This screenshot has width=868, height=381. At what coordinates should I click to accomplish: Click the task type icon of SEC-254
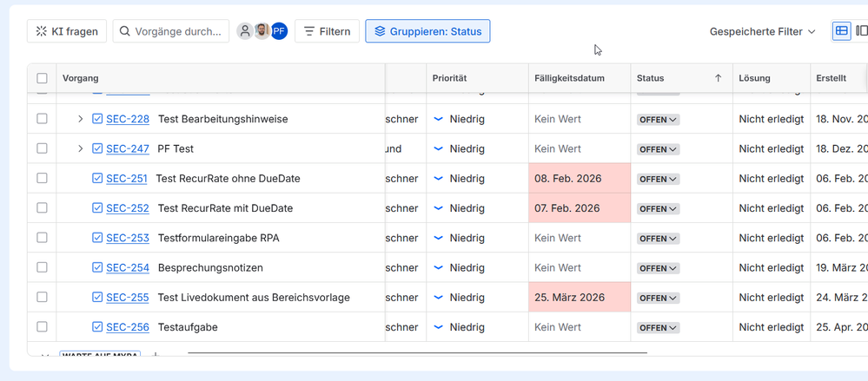tap(97, 267)
